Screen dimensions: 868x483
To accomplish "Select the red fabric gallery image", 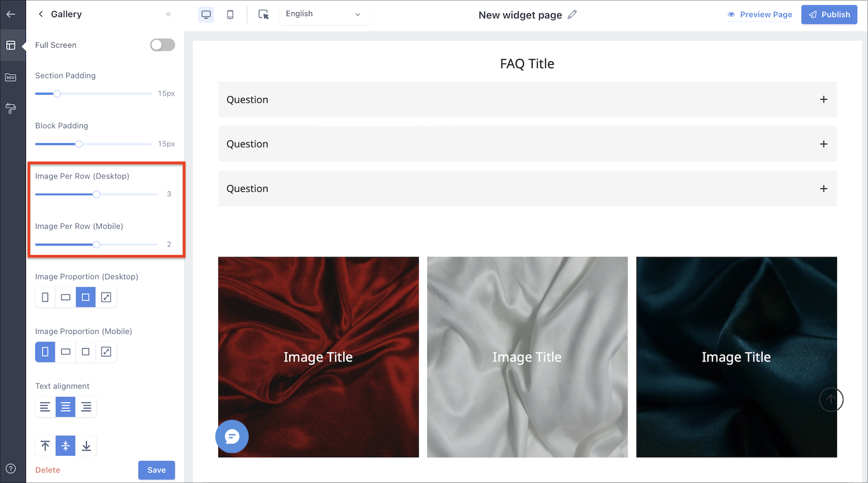I will [x=318, y=357].
